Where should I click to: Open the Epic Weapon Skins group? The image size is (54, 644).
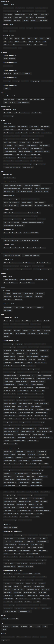(8, 340)
